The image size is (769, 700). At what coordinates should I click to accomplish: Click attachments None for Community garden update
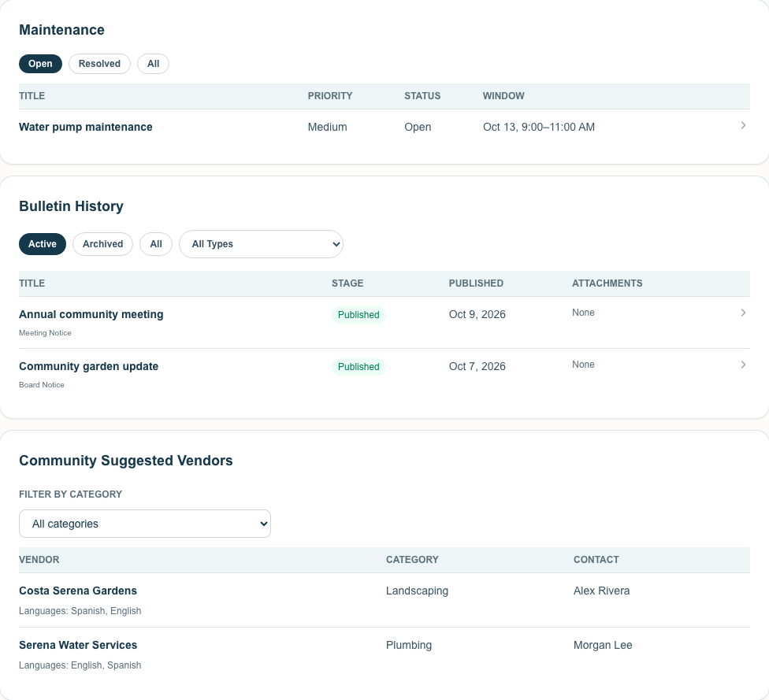tap(583, 365)
